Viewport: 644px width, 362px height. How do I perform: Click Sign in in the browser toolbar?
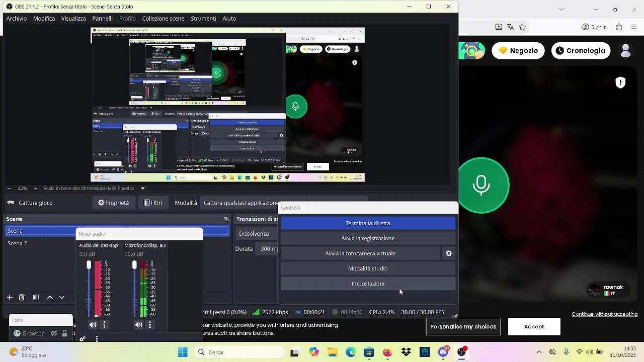tap(594, 27)
